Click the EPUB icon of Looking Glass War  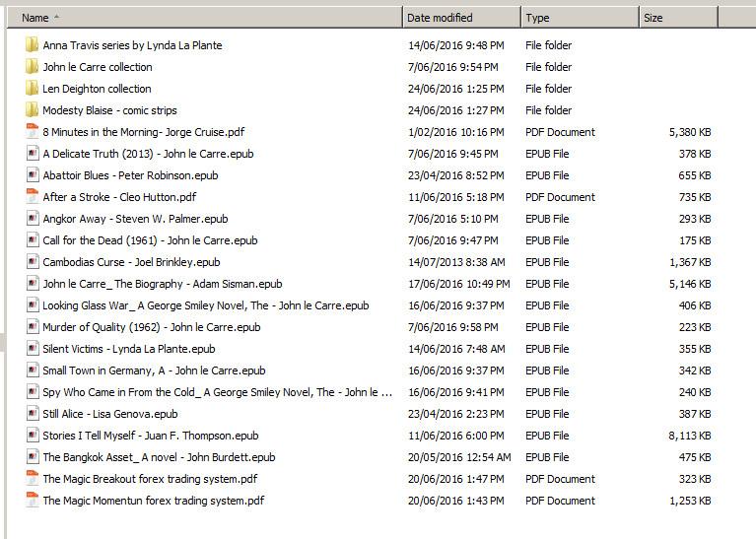click(32, 305)
